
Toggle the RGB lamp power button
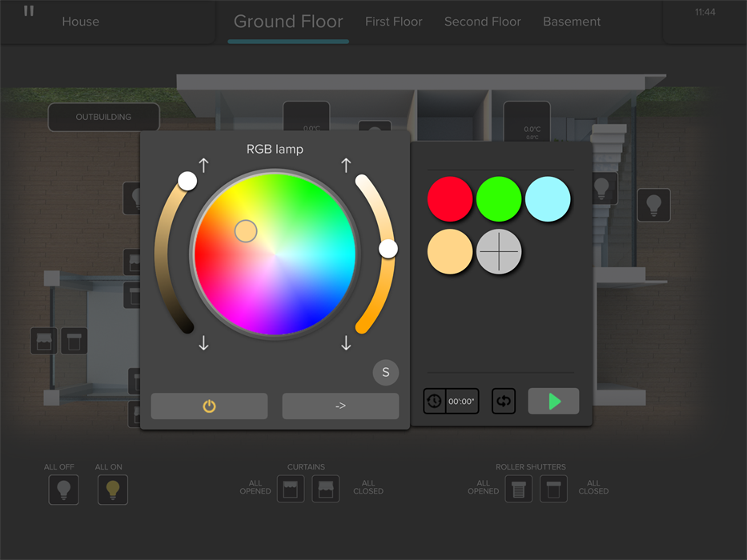click(209, 406)
